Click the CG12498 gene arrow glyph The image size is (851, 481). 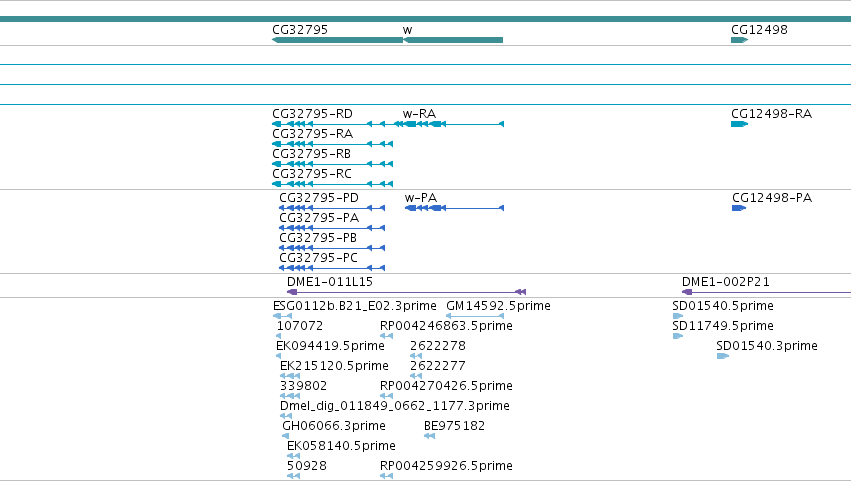[x=739, y=40]
